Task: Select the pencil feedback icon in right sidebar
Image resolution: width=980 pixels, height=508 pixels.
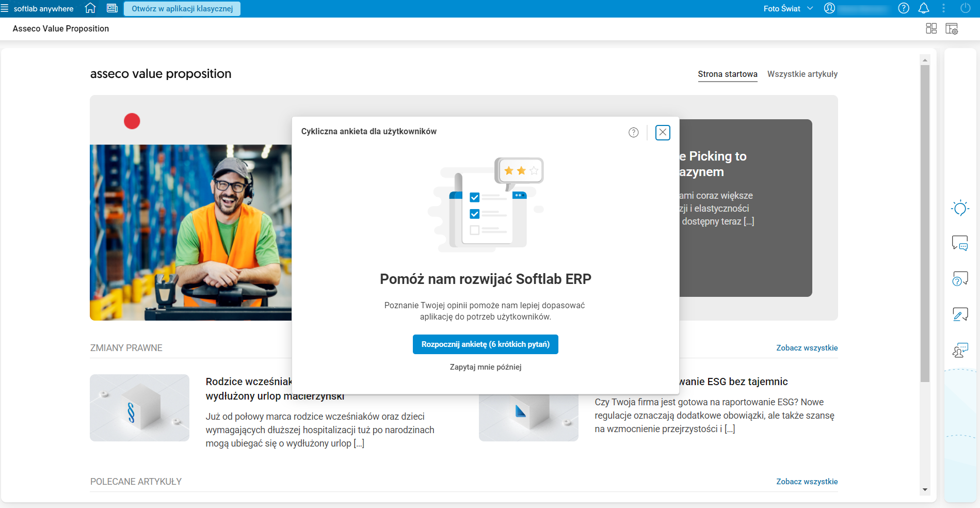Action: (x=960, y=314)
